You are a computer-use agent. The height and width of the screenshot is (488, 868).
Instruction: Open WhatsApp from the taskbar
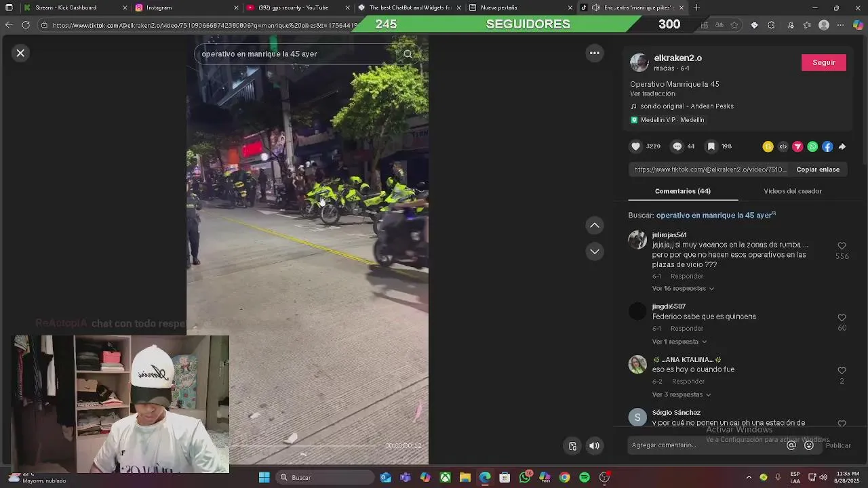(525, 478)
